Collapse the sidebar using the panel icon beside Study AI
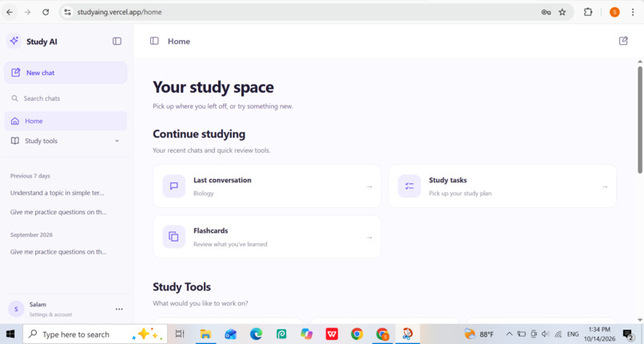 [x=117, y=41]
